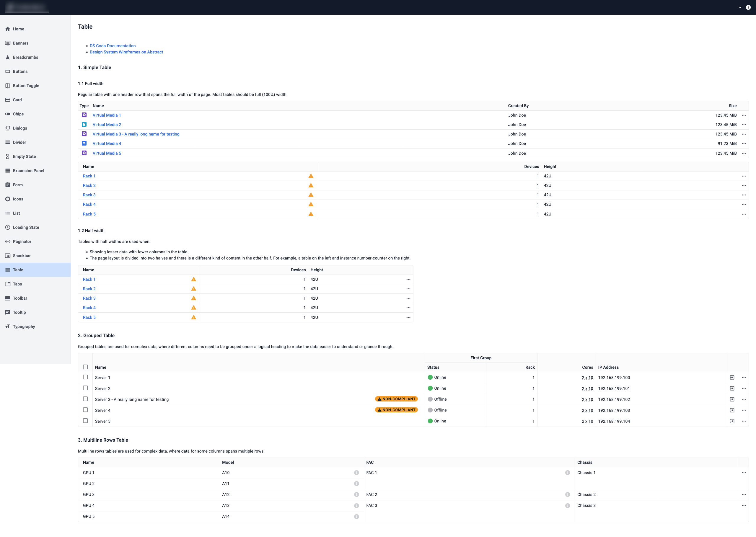Click login icon in Server 4 row
Image resolution: width=756 pixels, height=537 pixels.
coord(732,410)
